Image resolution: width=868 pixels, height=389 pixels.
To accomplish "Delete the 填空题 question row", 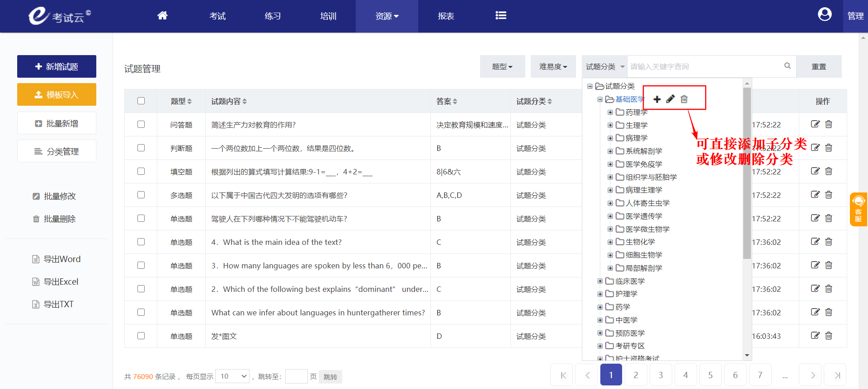I will coord(829,171).
